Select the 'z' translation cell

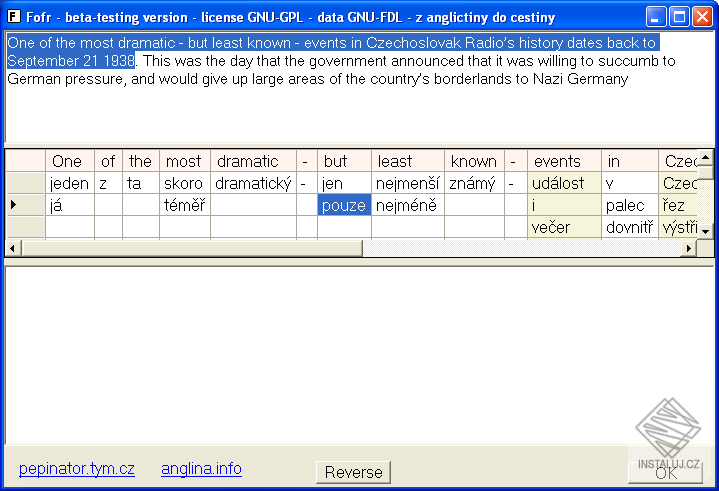tap(108, 183)
